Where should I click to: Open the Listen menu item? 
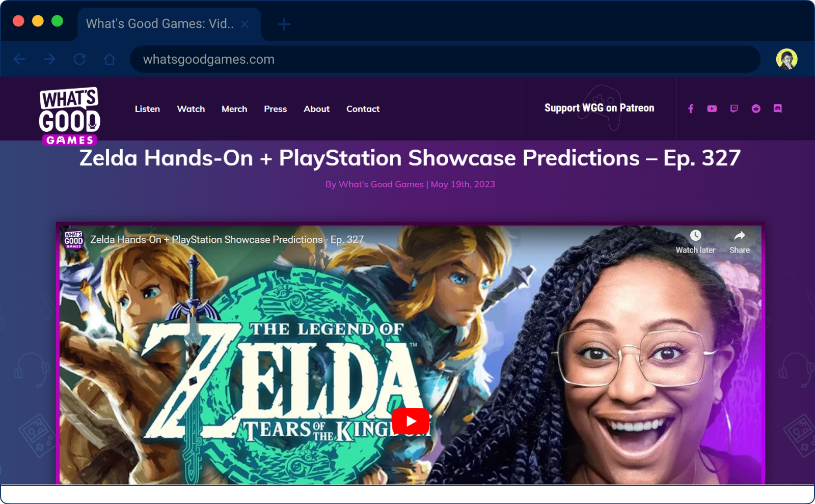point(147,109)
